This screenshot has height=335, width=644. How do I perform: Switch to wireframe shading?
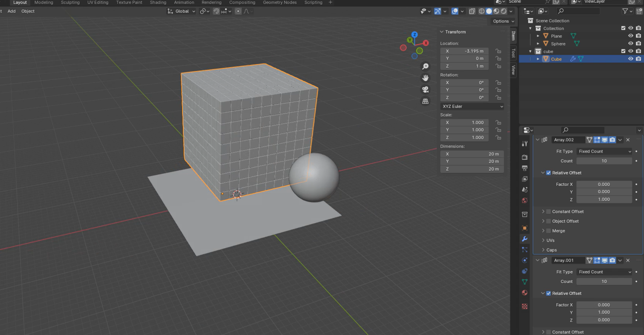(x=482, y=11)
